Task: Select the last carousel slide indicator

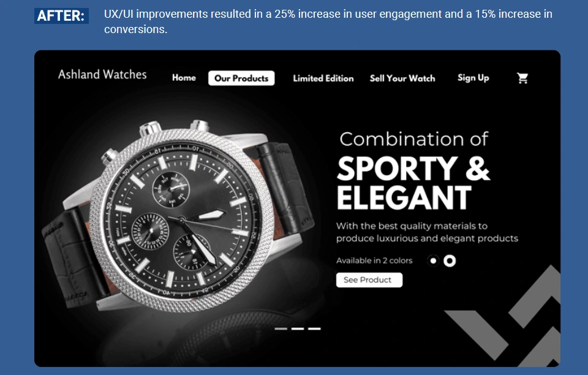Action: tap(314, 329)
